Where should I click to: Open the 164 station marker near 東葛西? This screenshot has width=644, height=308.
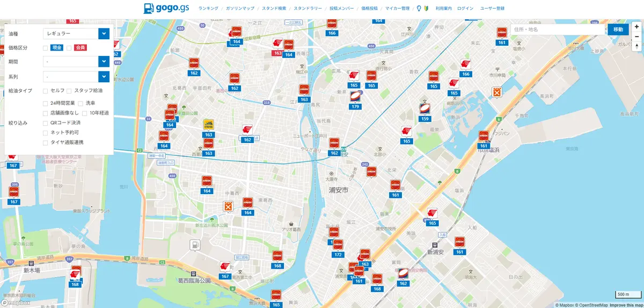coord(247,206)
